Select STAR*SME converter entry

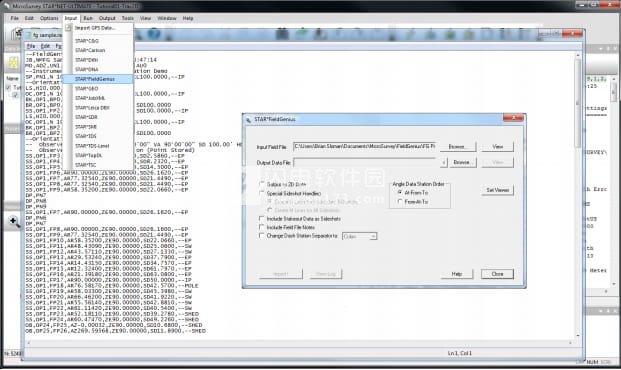[98, 127]
